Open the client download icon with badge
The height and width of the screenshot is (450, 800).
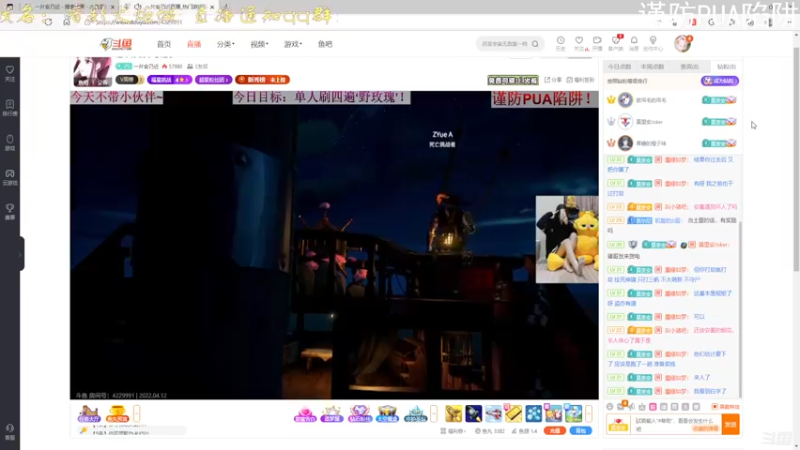(x=616, y=43)
